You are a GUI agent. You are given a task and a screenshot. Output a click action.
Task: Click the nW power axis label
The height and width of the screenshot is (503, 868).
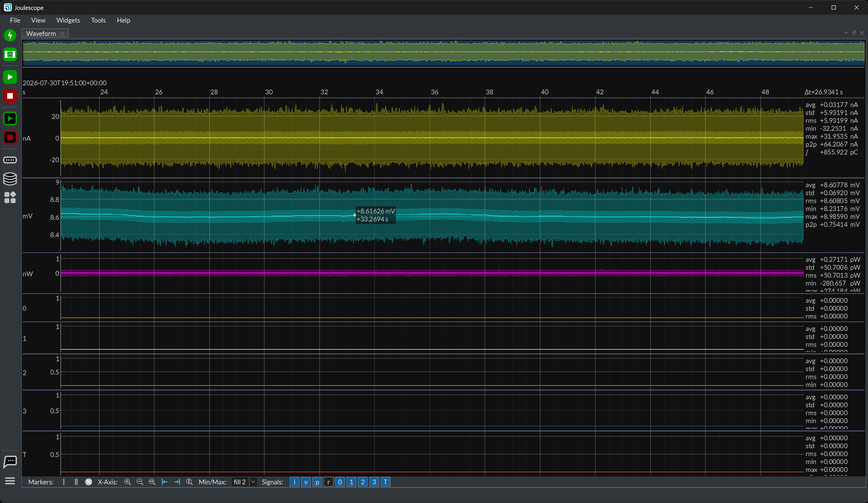pyautogui.click(x=28, y=274)
